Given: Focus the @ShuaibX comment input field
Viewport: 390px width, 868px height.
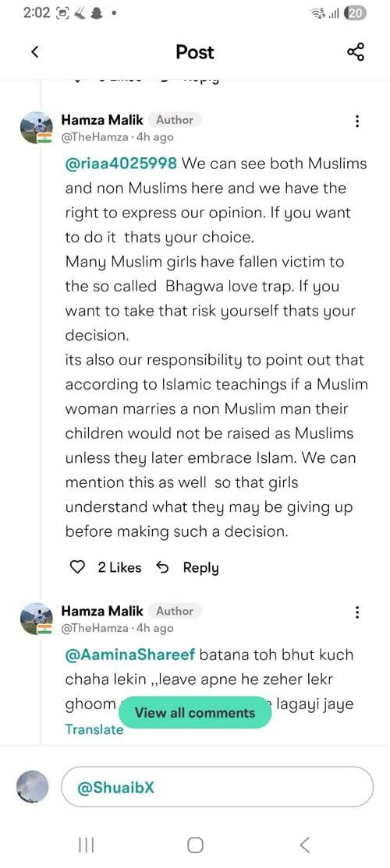Looking at the screenshot, I should (x=218, y=787).
